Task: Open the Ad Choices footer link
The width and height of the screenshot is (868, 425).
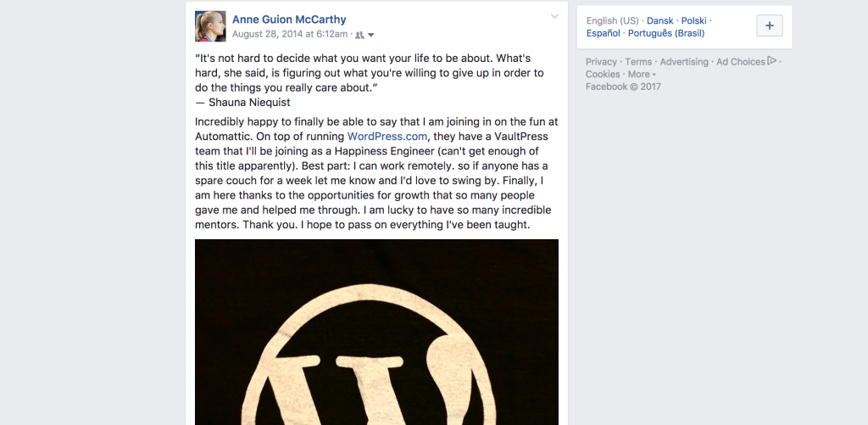Action: click(x=740, y=62)
